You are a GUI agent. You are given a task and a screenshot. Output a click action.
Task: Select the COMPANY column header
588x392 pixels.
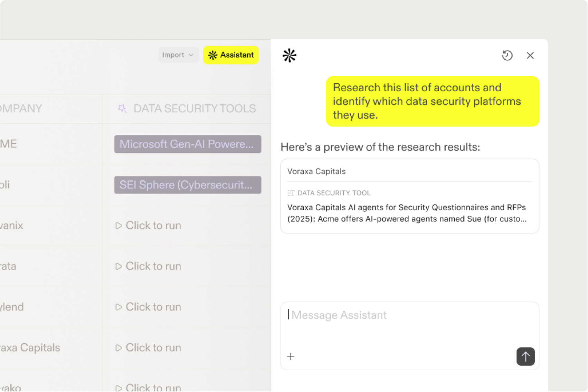click(x=21, y=108)
